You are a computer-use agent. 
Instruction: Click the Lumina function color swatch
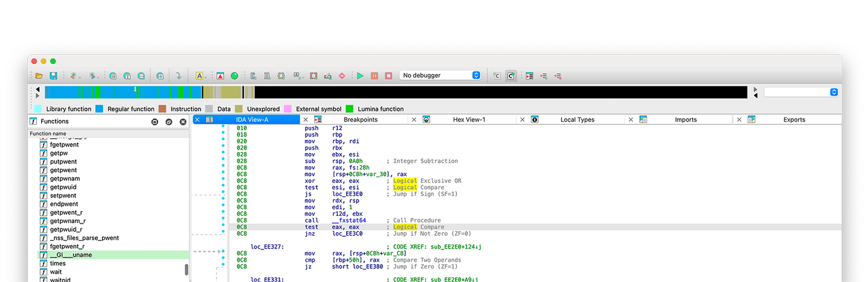click(x=349, y=109)
